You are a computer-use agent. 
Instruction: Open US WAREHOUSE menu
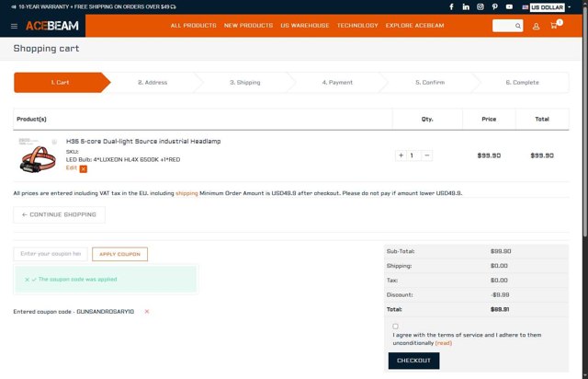point(305,26)
